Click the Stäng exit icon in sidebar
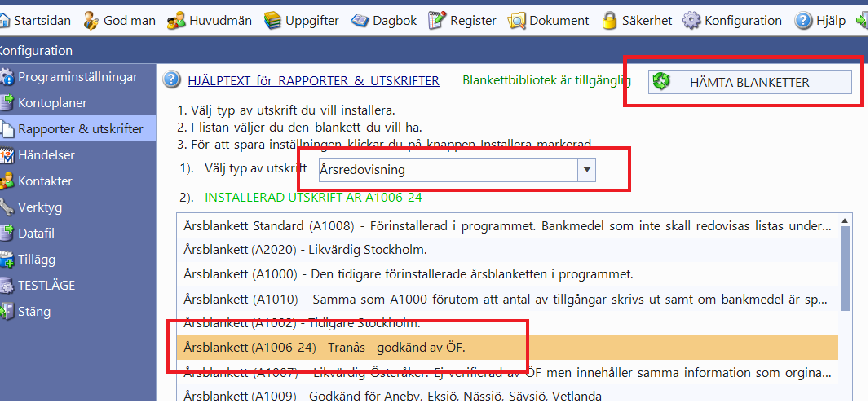Image resolution: width=868 pixels, height=401 pixels. (x=7, y=311)
